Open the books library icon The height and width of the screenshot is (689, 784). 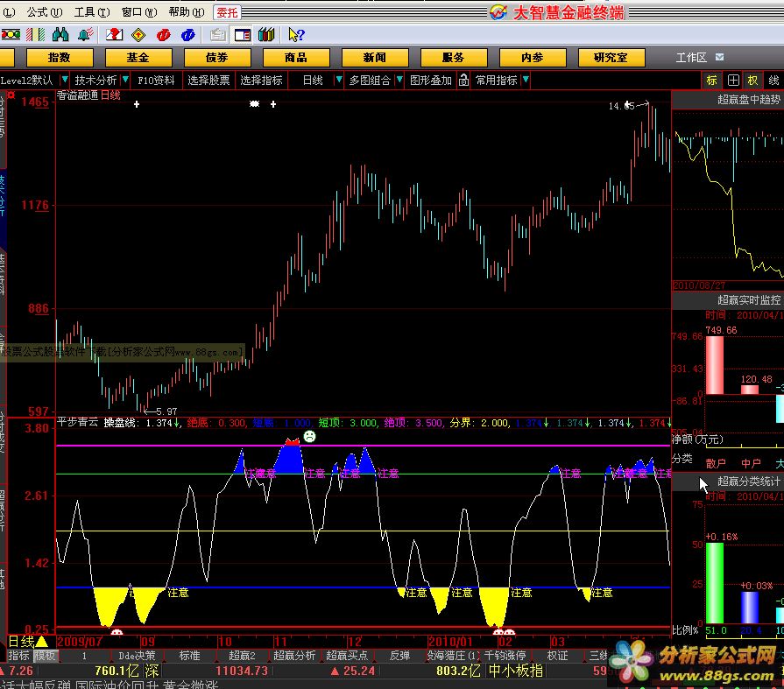pyautogui.click(x=266, y=34)
